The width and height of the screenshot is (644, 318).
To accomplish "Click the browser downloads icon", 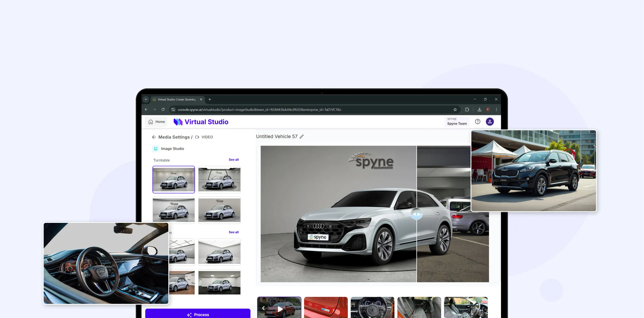I will [x=479, y=110].
